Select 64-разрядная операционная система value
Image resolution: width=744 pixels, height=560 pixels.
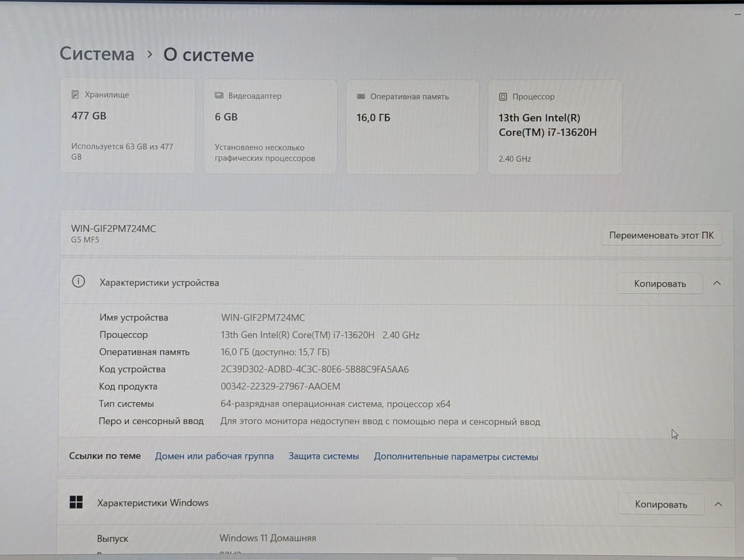[335, 404]
